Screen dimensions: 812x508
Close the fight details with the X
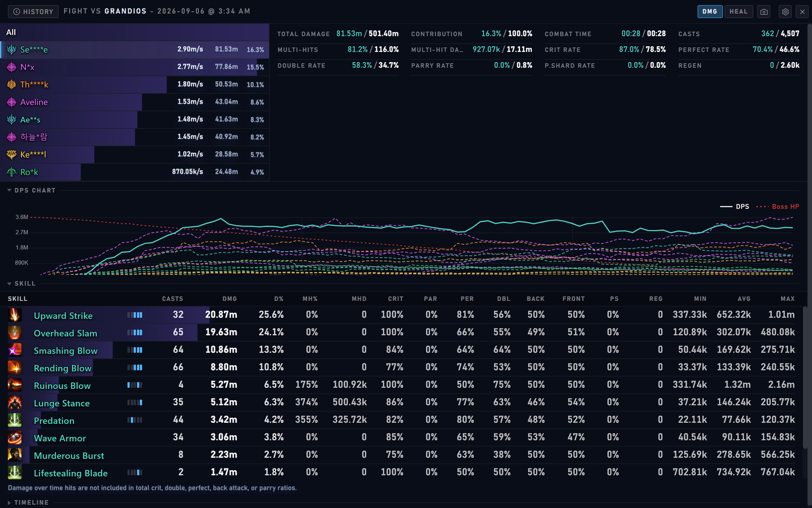click(x=802, y=11)
